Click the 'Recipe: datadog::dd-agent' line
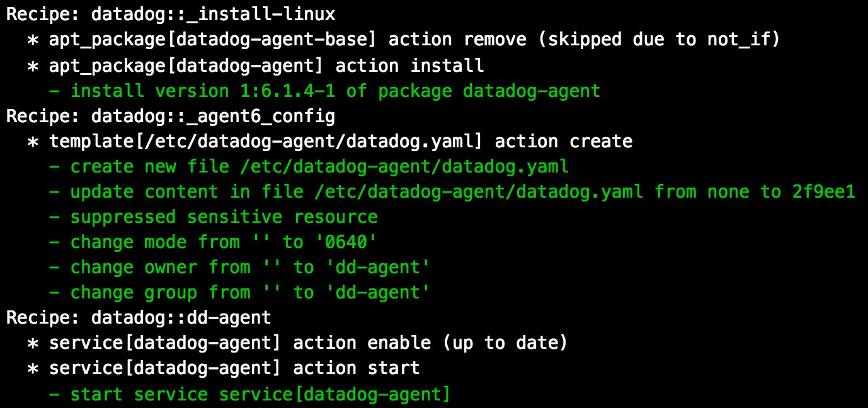This screenshot has width=868, height=408. point(139,318)
